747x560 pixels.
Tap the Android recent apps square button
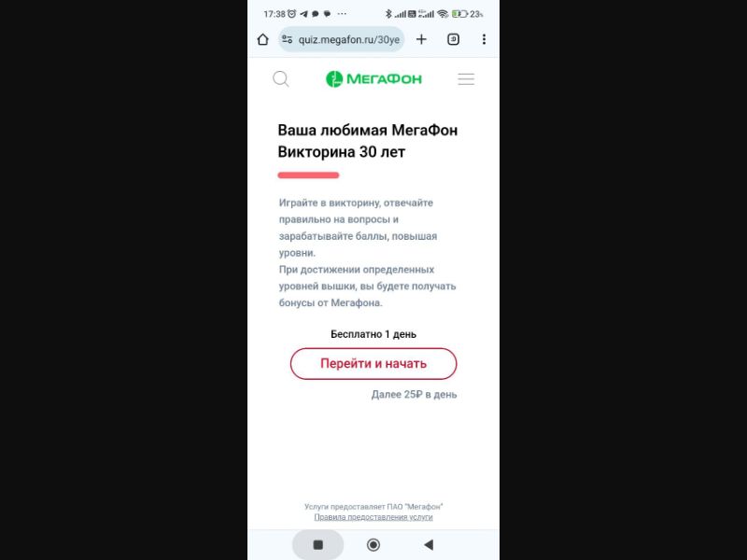coord(317,545)
